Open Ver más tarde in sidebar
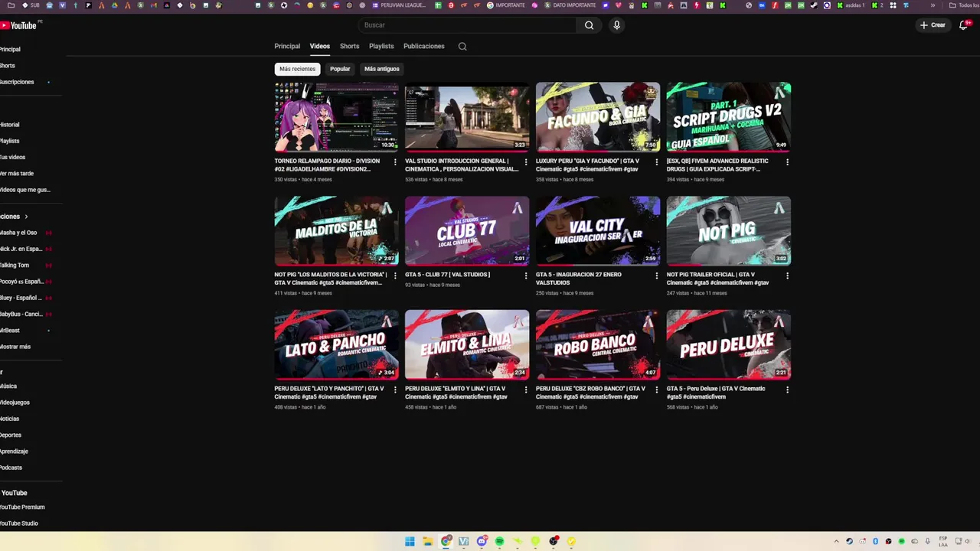The height and width of the screenshot is (551, 980). point(17,174)
